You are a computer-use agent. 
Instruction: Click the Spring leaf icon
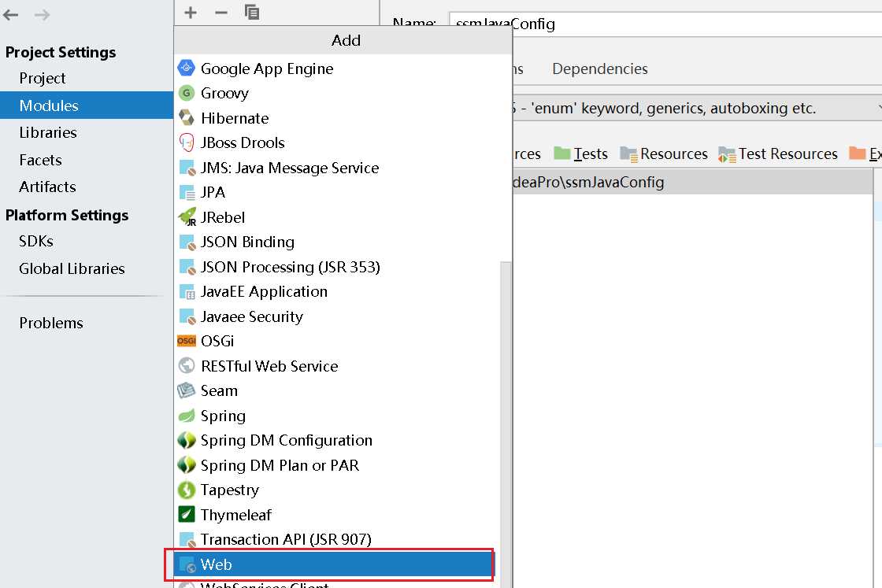pos(186,416)
